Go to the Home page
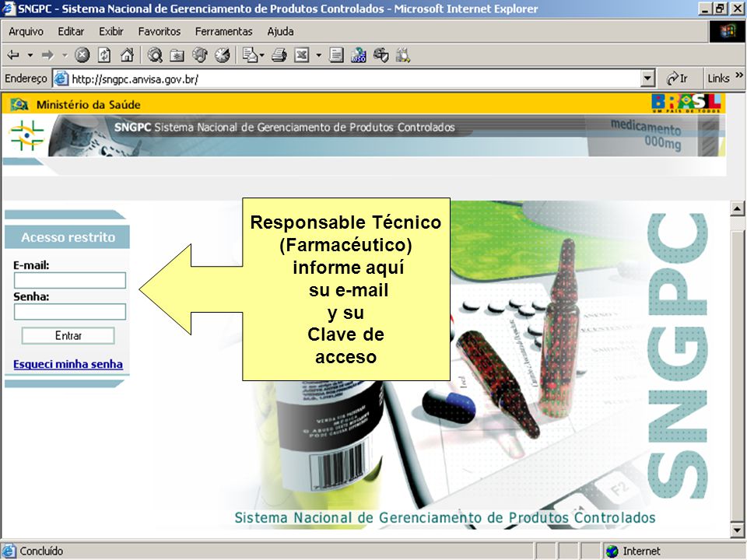The image size is (747, 560). click(127, 55)
